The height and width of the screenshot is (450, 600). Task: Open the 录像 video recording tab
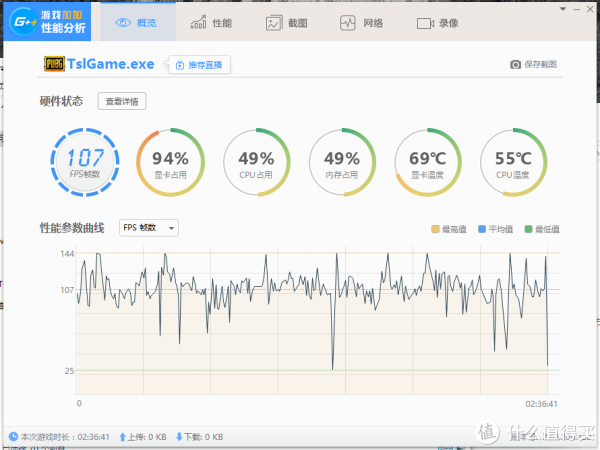pos(436,22)
